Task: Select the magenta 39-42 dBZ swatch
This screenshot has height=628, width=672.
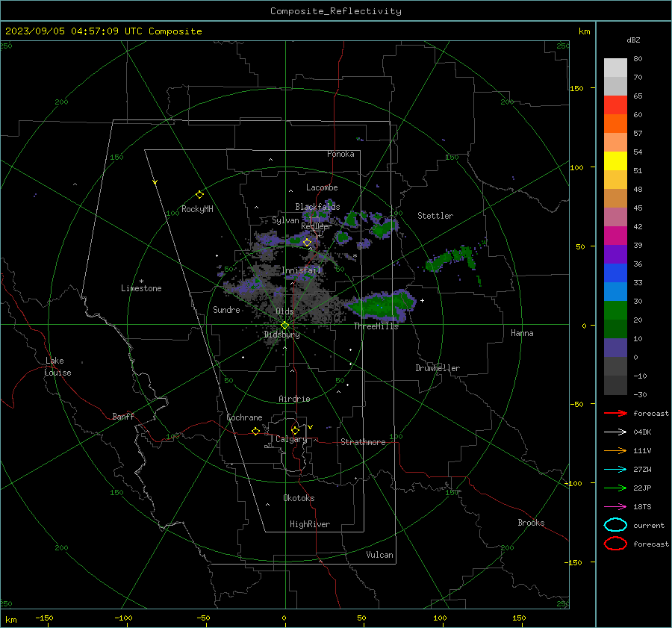Action: pyautogui.click(x=615, y=236)
